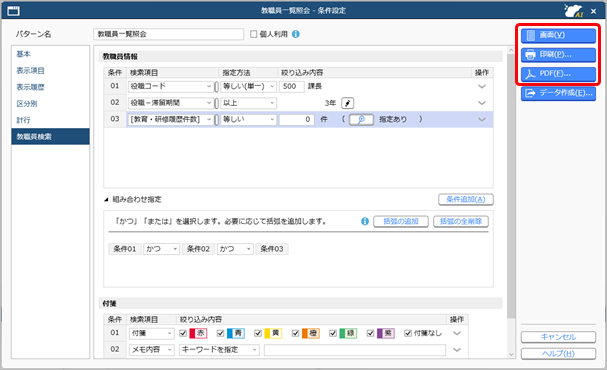Select the 計行 tab in sidebar
Viewport: 607px width, 370px height.
50,120
